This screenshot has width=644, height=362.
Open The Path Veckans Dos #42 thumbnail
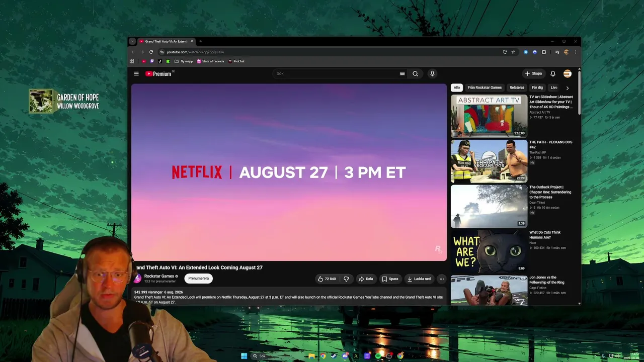point(489,161)
